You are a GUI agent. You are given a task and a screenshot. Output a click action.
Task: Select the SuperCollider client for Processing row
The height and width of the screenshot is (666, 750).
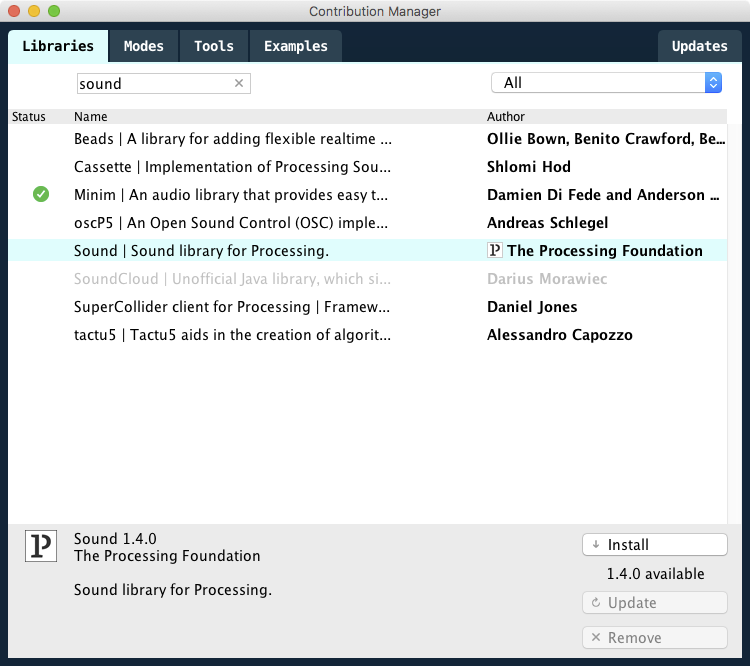[x=232, y=307]
